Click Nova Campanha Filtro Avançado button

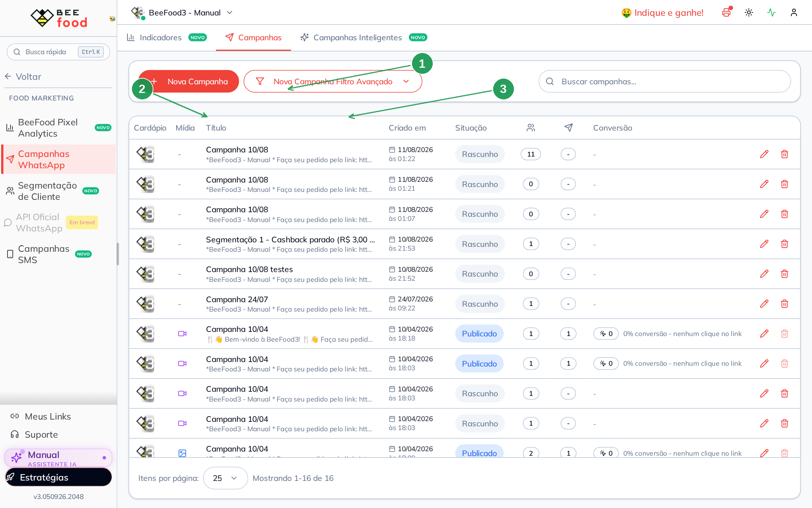(x=333, y=81)
